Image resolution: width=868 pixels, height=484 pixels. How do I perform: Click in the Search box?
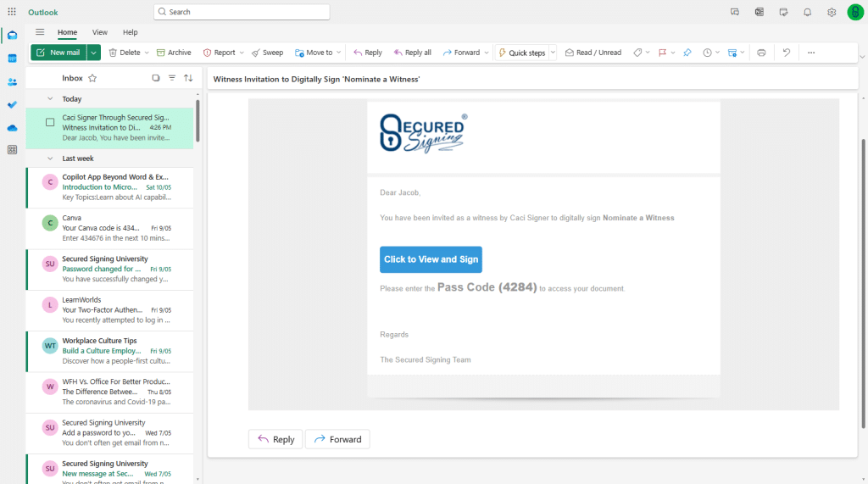pyautogui.click(x=242, y=12)
